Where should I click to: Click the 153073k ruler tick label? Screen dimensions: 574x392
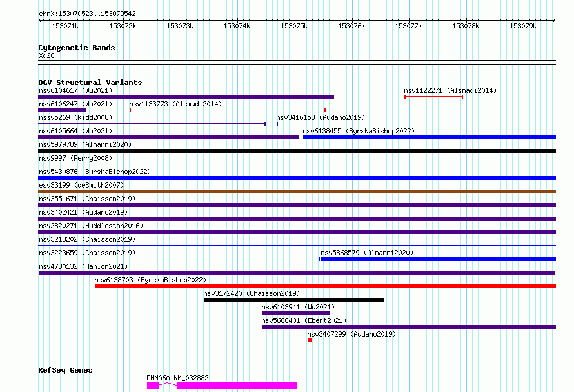(x=180, y=26)
